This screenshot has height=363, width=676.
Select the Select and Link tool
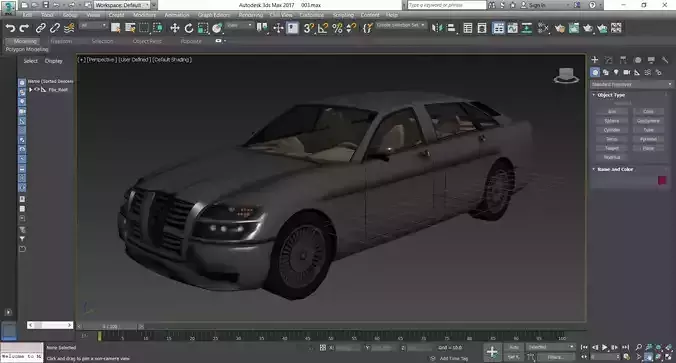coord(41,28)
